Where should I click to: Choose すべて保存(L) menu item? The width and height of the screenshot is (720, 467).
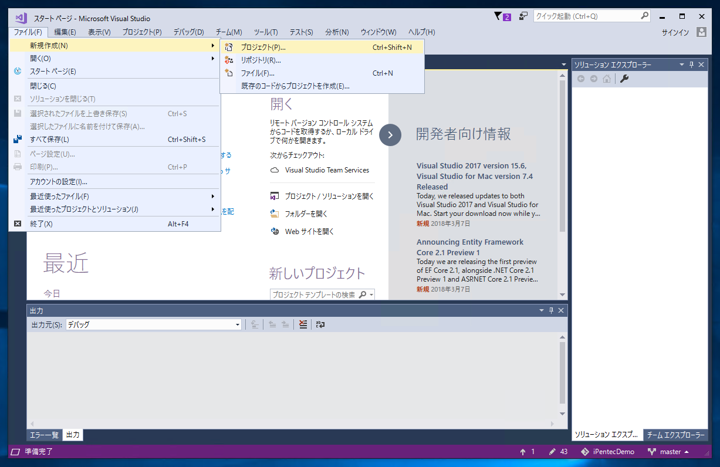click(114, 139)
